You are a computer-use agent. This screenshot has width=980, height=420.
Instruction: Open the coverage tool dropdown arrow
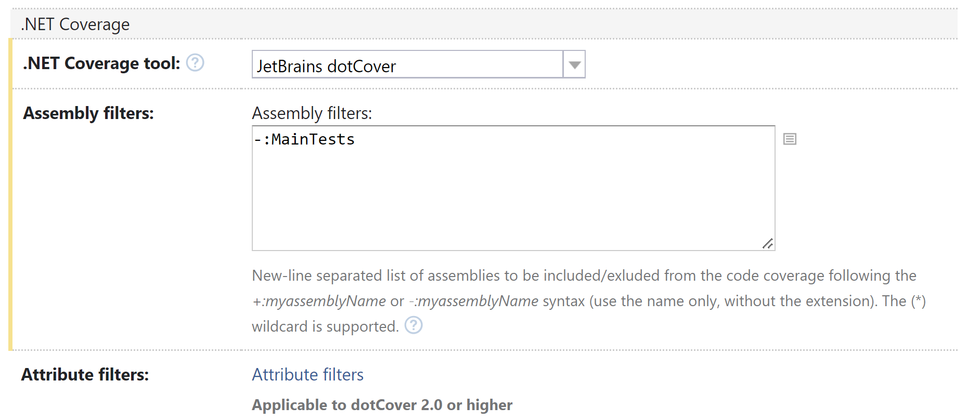[574, 65]
